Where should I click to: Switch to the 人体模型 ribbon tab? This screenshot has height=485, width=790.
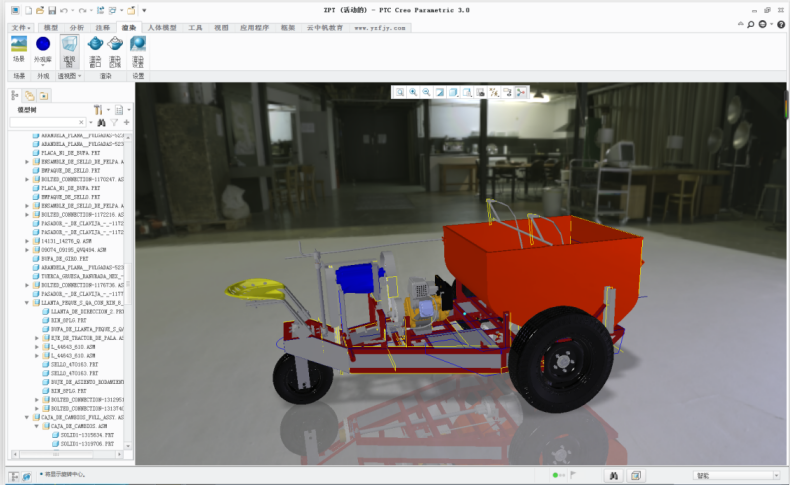point(162,28)
